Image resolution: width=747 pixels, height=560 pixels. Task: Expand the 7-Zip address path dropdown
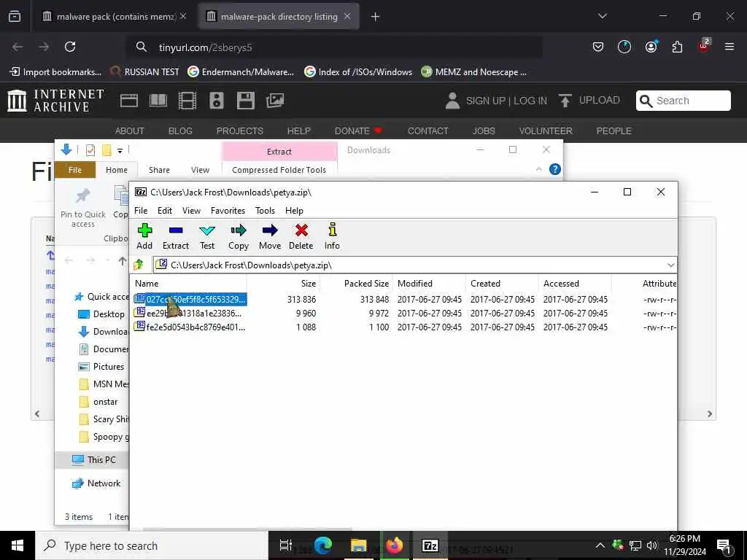(670, 265)
